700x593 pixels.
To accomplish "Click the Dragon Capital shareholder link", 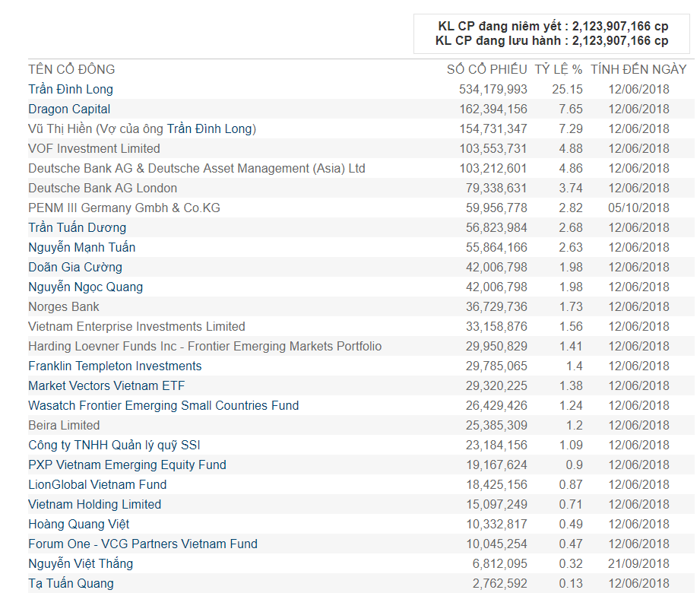I will point(69,109).
